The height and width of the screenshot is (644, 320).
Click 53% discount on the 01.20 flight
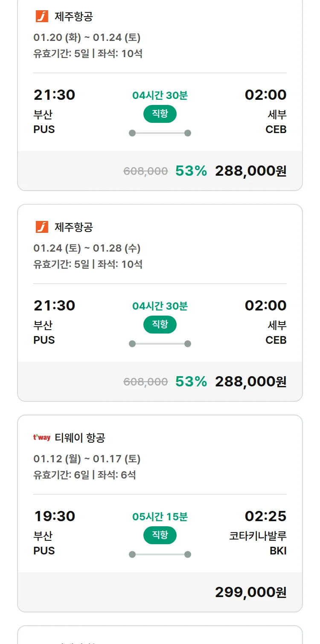pos(191,171)
